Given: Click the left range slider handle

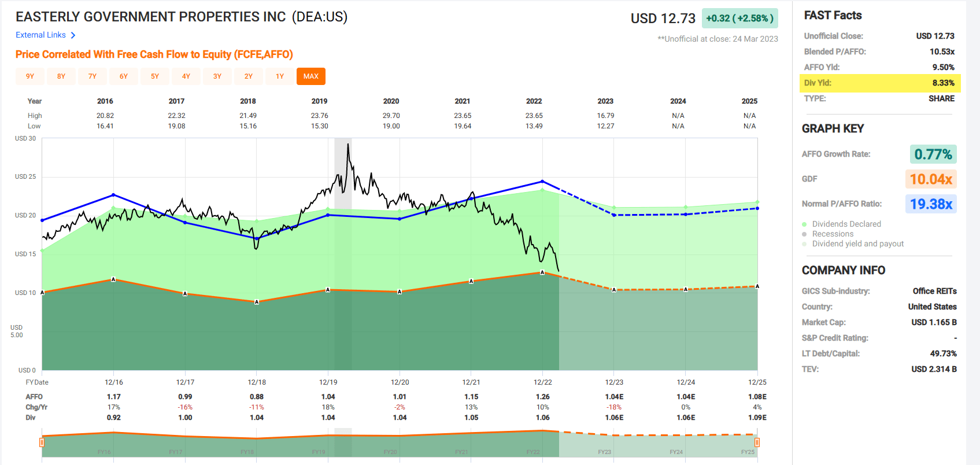Looking at the screenshot, I should tap(42, 442).
